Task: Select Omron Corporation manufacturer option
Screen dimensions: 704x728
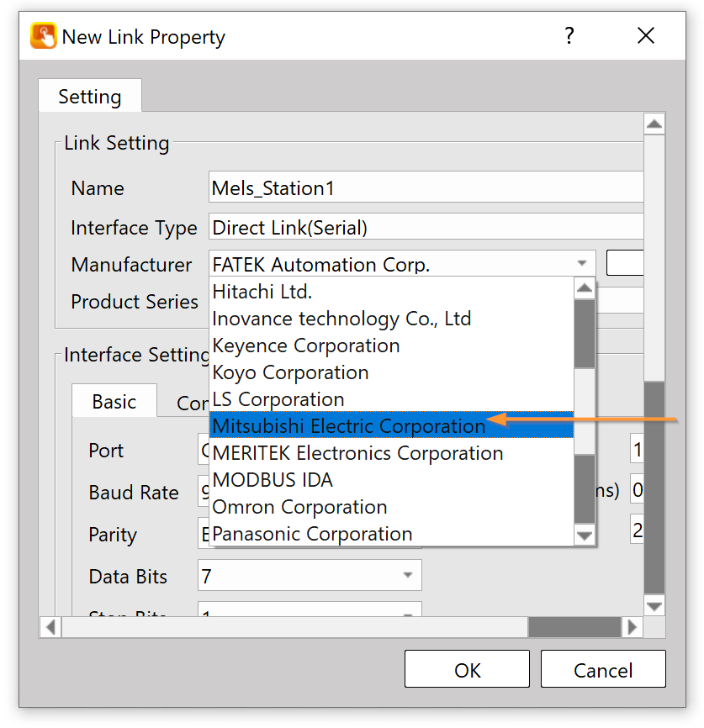Action: pos(299,507)
